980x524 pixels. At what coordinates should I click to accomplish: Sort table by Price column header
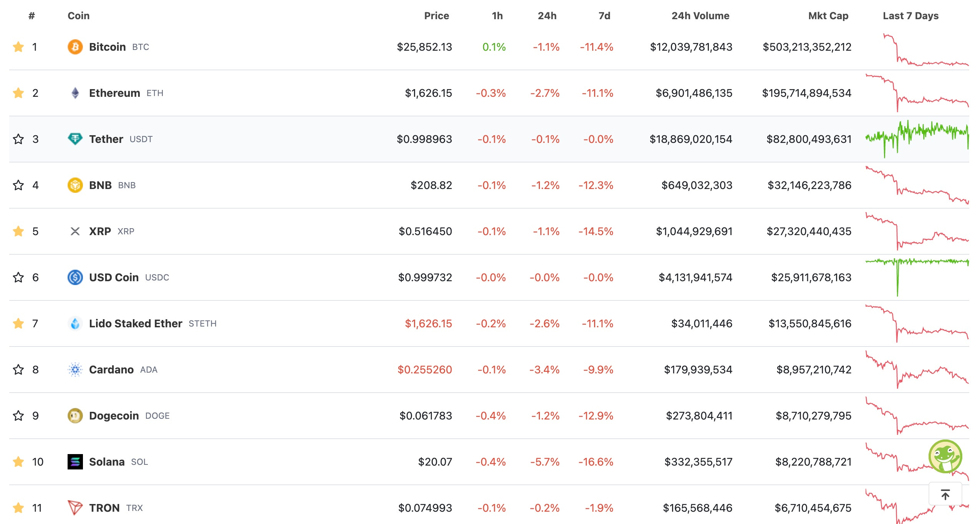pyautogui.click(x=437, y=16)
